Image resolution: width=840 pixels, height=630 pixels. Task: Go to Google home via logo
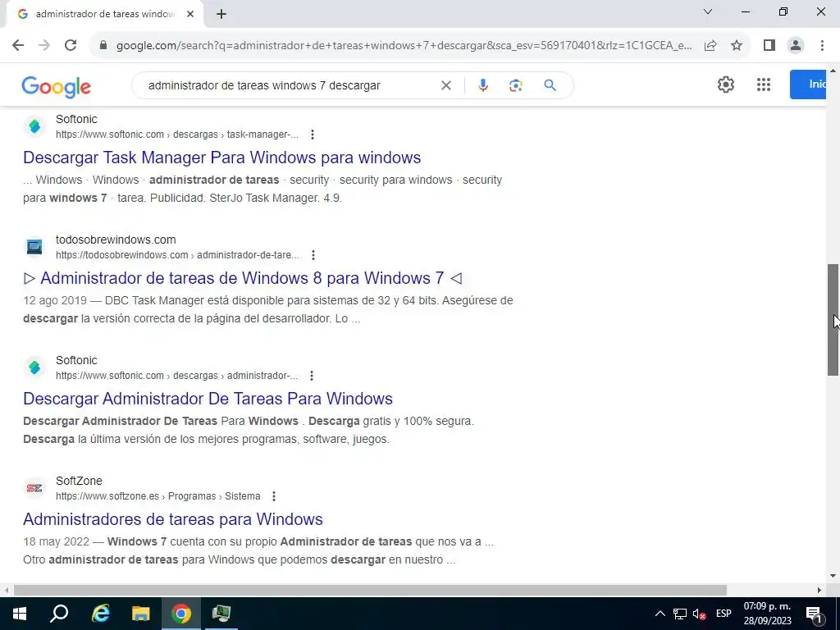click(x=57, y=86)
